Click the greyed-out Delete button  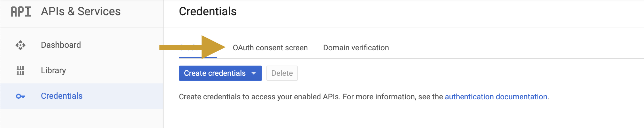point(282,73)
